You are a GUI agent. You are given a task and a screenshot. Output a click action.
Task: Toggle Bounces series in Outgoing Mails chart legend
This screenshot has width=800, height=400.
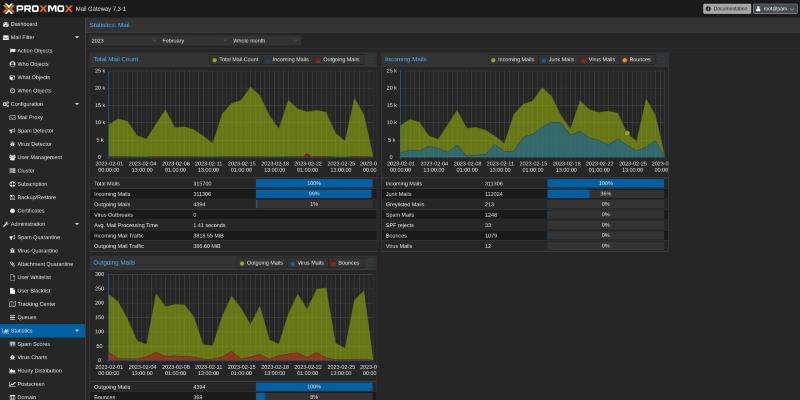click(346, 263)
